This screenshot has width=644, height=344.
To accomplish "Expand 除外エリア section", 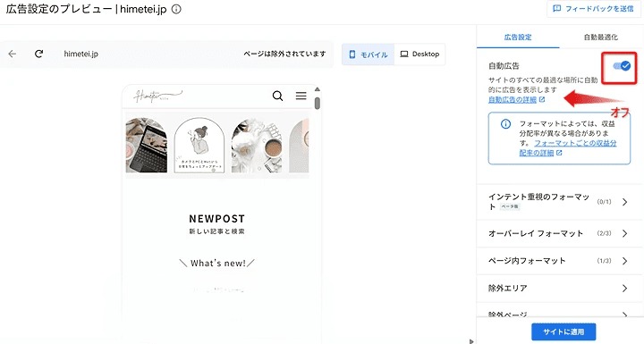I will 560,289.
